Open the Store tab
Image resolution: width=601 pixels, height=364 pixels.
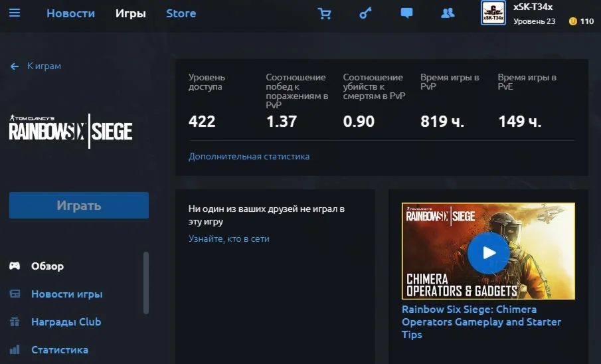coord(181,13)
